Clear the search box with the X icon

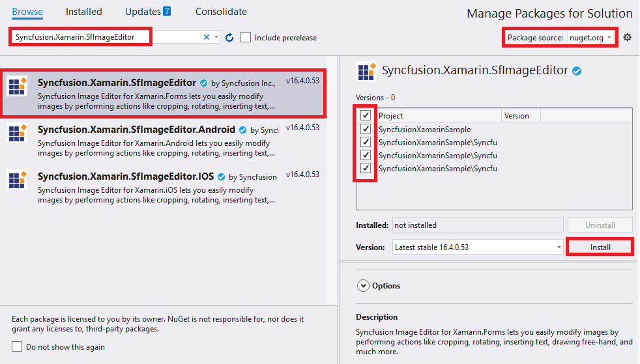[207, 38]
